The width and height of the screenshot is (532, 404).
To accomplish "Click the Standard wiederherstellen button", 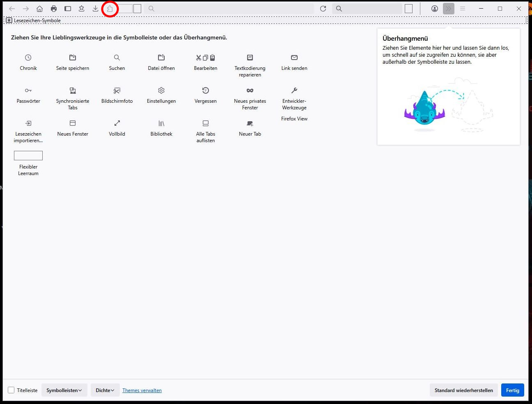I will pyautogui.click(x=464, y=390).
